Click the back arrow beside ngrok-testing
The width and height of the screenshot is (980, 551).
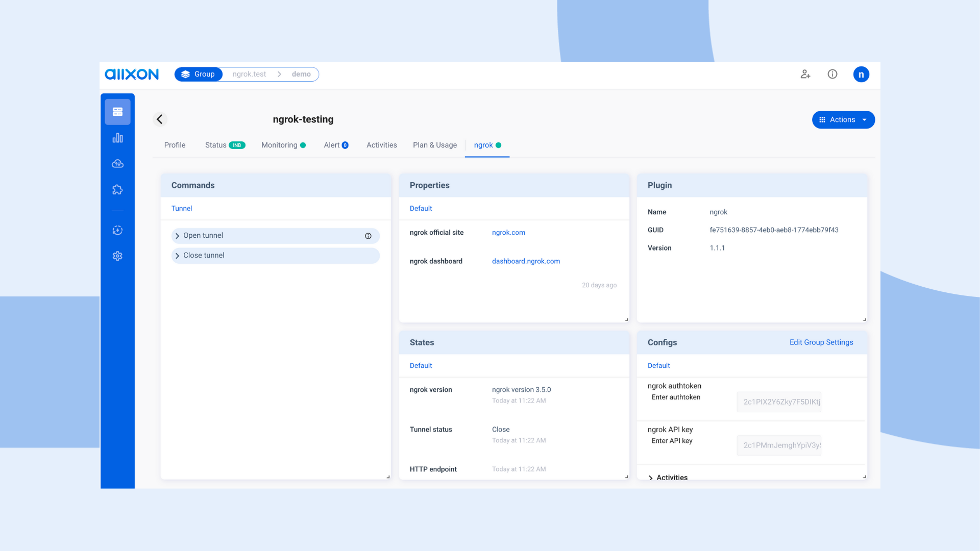pyautogui.click(x=160, y=119)
